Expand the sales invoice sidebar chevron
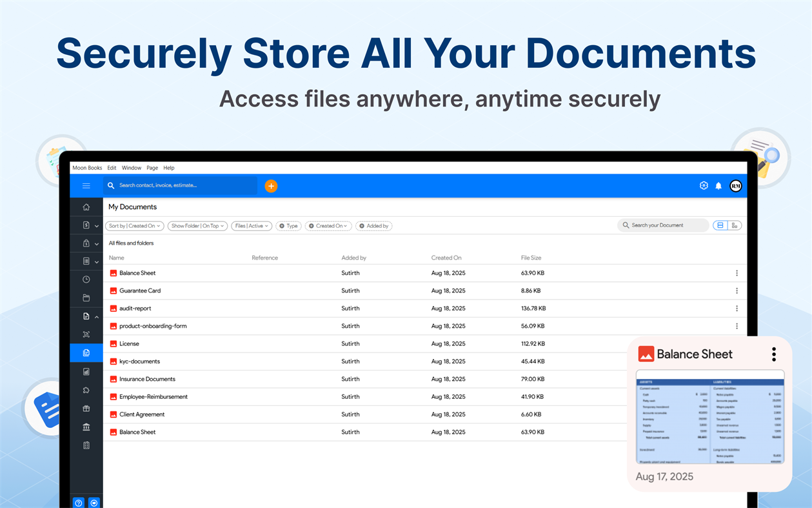This screenshot has width=812, height=508. (97, 226)
